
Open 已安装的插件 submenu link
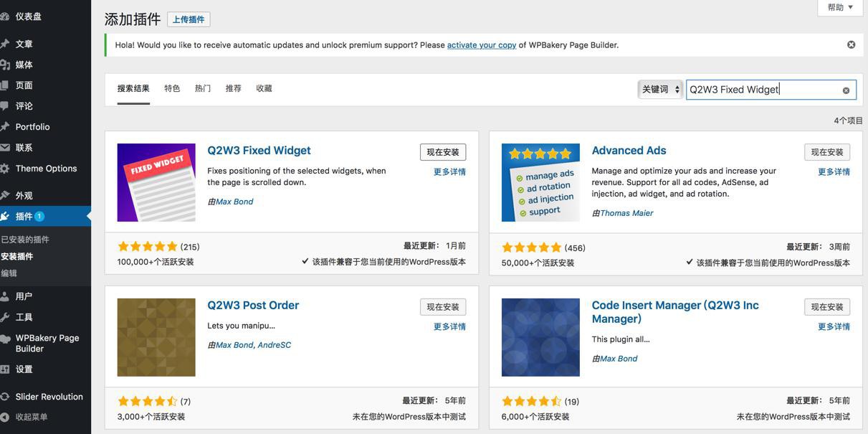(25, 240)
